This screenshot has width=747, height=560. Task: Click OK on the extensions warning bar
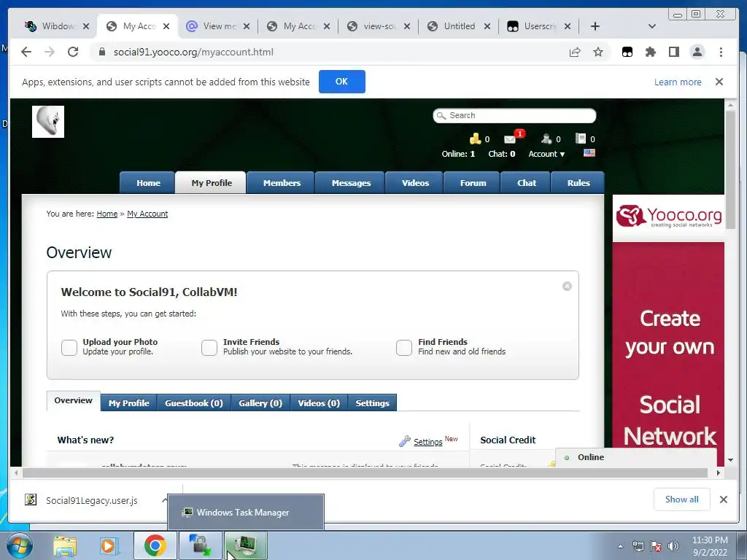coord(341,82)
